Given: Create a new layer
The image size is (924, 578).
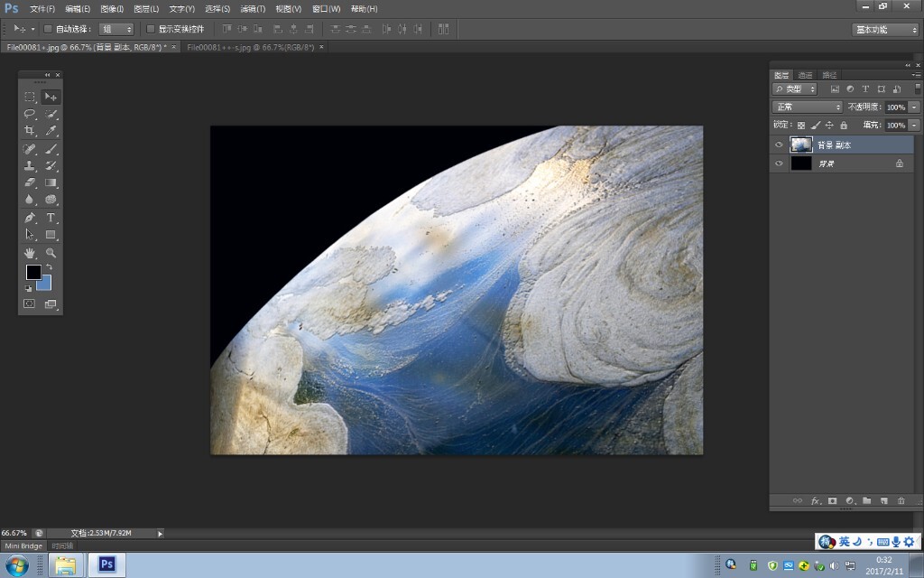Looking at the screenshot, I should 884,500.
